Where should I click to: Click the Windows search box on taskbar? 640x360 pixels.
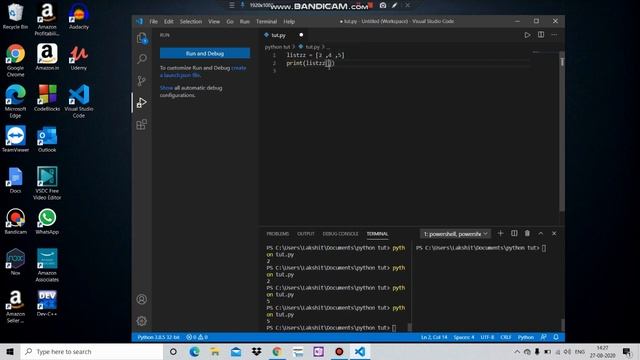[x=92, y=351]
